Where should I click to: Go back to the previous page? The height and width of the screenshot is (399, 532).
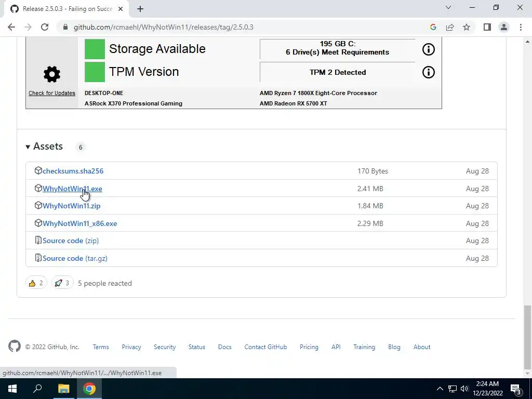11,27
